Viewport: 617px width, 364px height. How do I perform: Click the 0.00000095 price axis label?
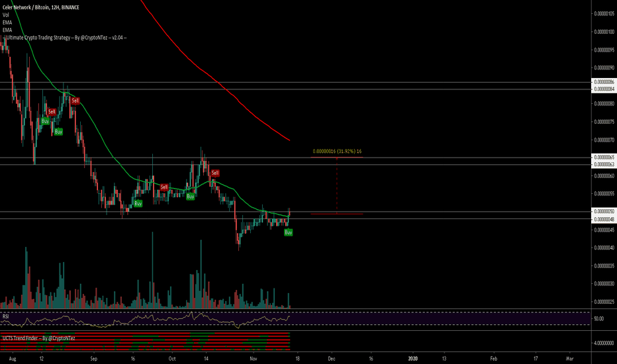(x=604, y=50)
